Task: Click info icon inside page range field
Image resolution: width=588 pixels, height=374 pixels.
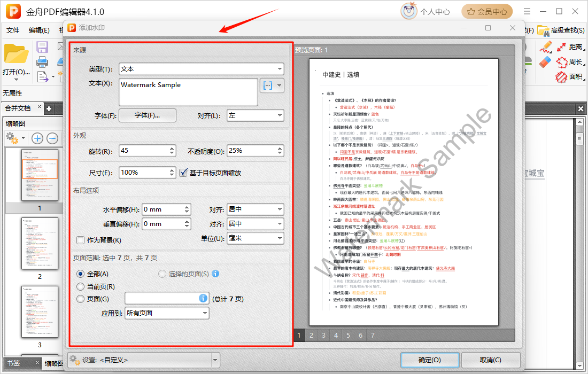Action: 203,298
